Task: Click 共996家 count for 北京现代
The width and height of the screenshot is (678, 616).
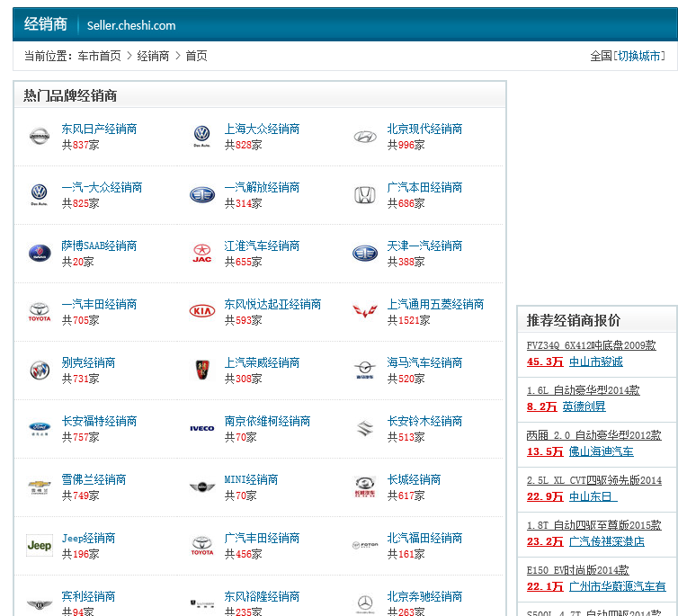Action: pyautogui.click(x=406, y=145)
